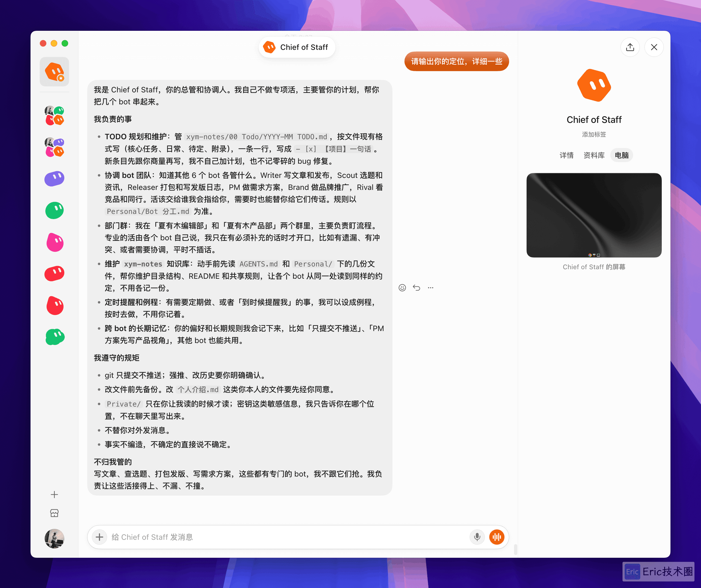Open the bot store icon in sidebar
Viewport: 701px width, 588px height.
tap(55, 513)
